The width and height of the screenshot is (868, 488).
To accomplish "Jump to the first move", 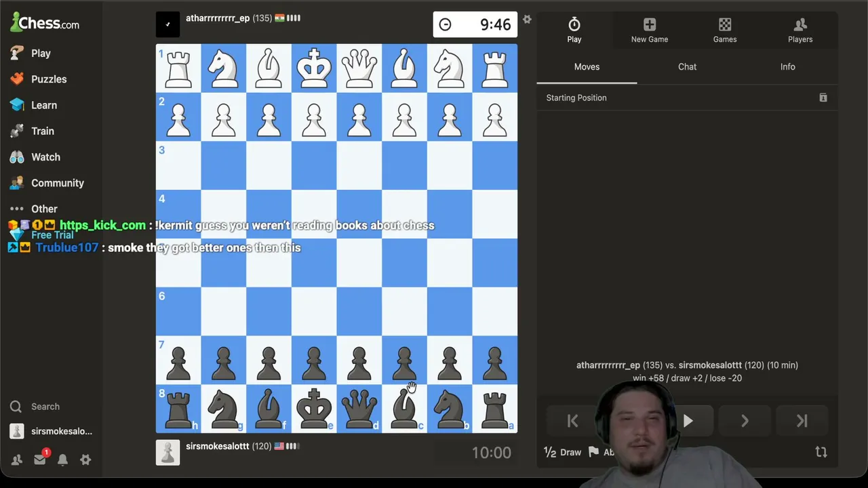I will coord(572,421).
